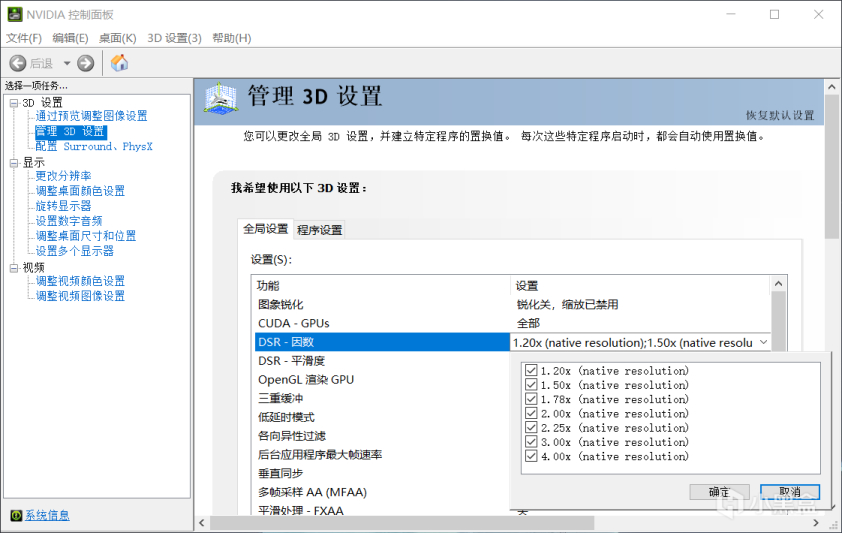Viewport: 842px width, 533px height.
Task: Toggle the 4.00x native resolution checkbox
Action: coord(531,456)
